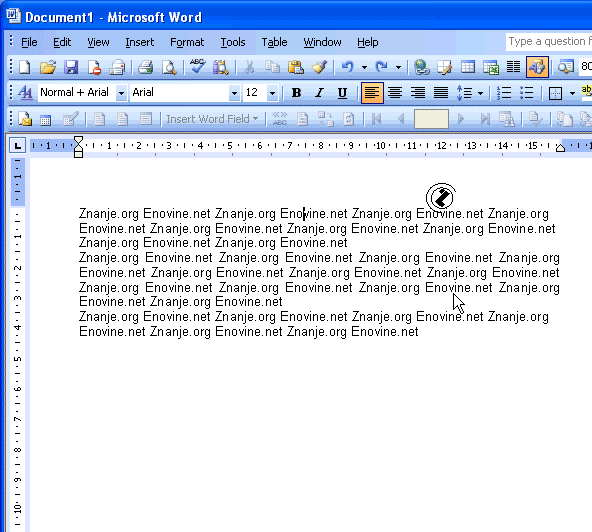This screenshot has height=532, width=592.
Task: Expand the Line Spacing dropdown arrow
Action: click(480, 93)
